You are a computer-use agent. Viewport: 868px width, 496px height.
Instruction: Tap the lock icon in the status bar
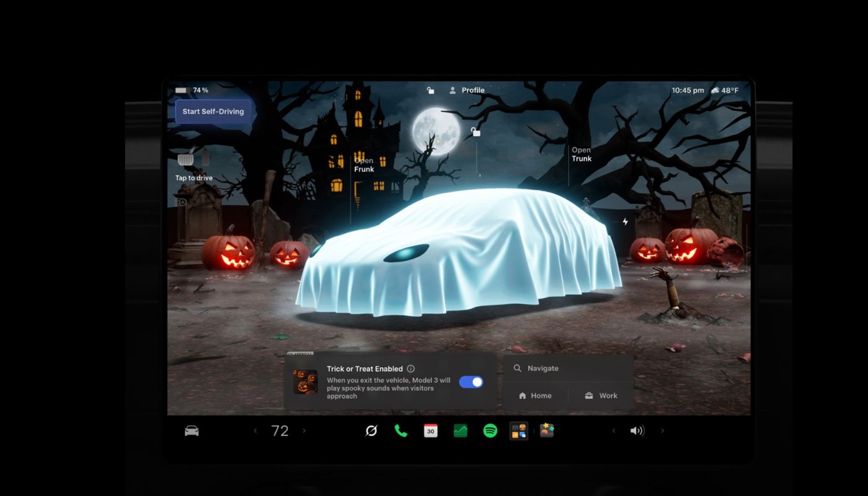[x=430, y=91]
